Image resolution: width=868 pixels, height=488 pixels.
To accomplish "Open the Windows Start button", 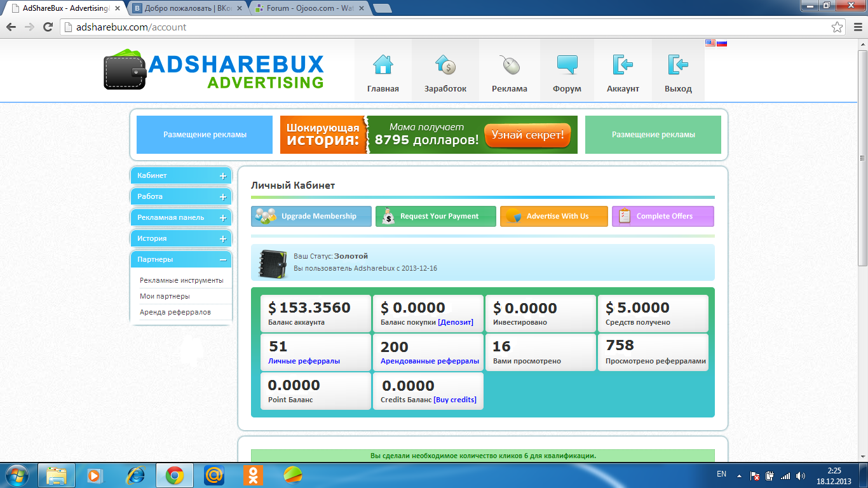I will point(17,475).
